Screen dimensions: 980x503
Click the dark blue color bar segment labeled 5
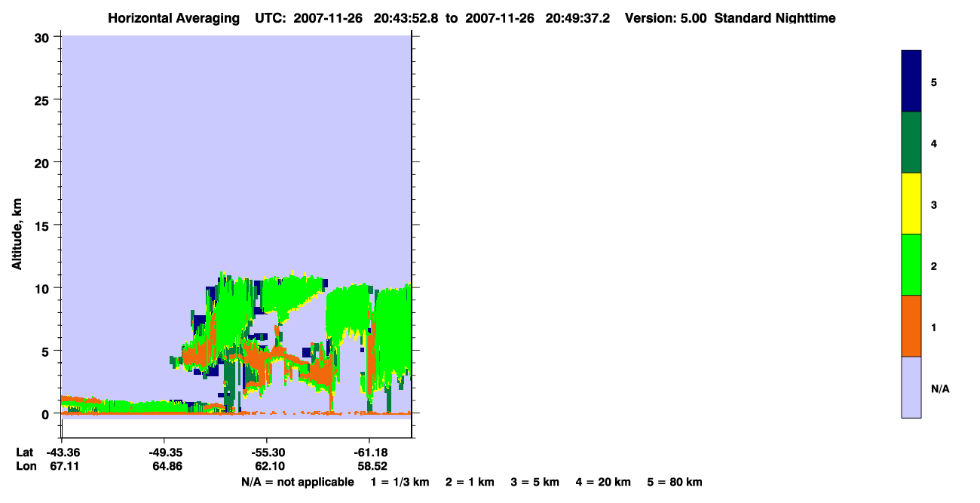point(911,81)
